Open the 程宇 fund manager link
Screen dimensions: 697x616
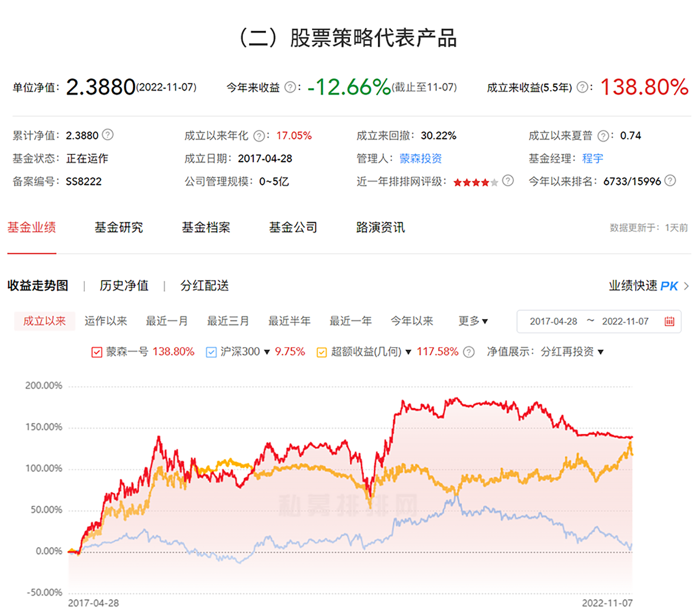(593, 159)
